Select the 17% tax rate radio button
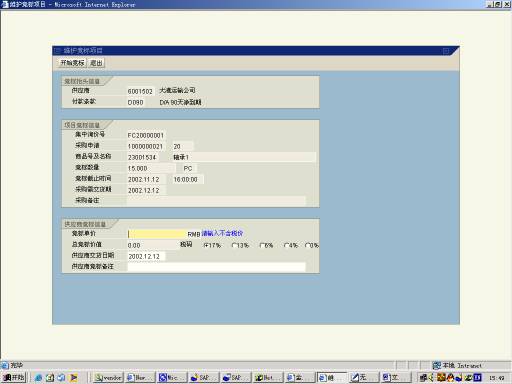Viewport: 512px width, 384px height. coord(205,245)
